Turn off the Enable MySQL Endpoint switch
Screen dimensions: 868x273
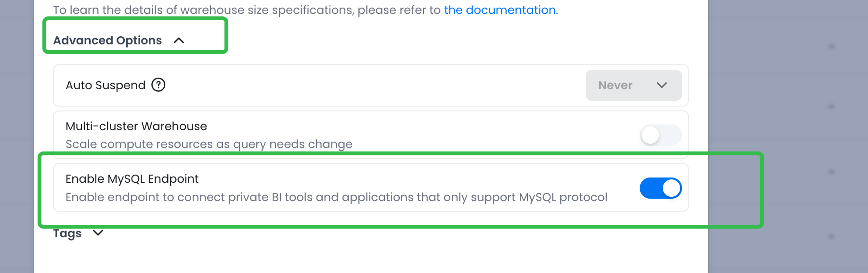pos(660,188)
